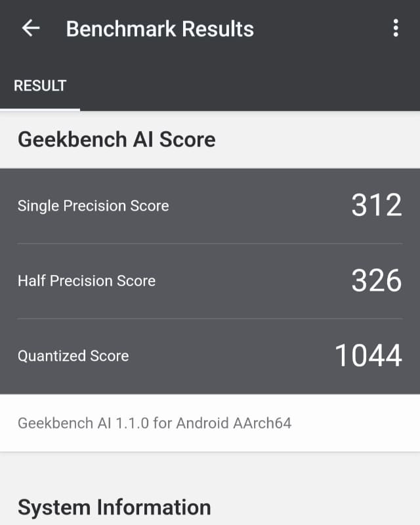Select the Single Precision Score row
This screenshot has height=525, width=420.
click(x=210, y=205)
